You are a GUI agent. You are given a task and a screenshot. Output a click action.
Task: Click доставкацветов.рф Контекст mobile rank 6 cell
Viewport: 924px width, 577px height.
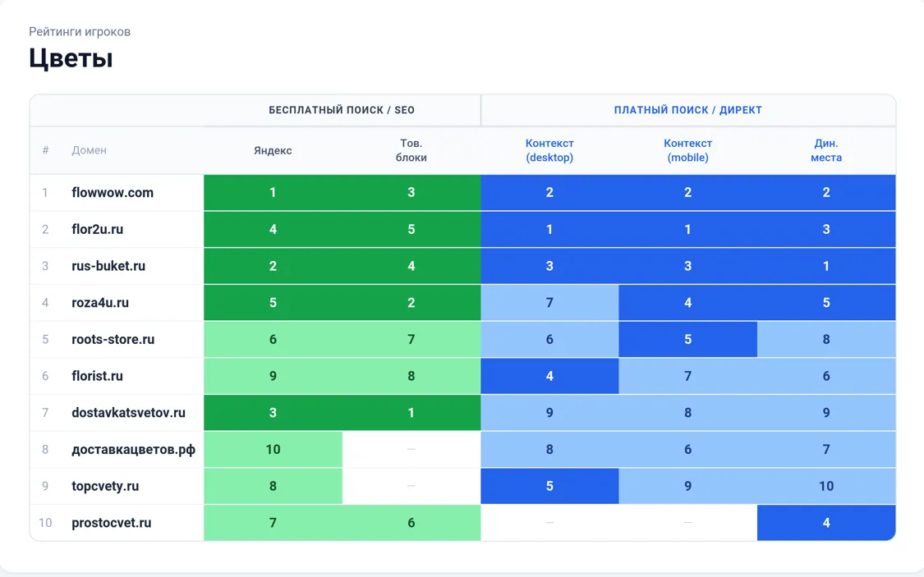tap(687, 449)
